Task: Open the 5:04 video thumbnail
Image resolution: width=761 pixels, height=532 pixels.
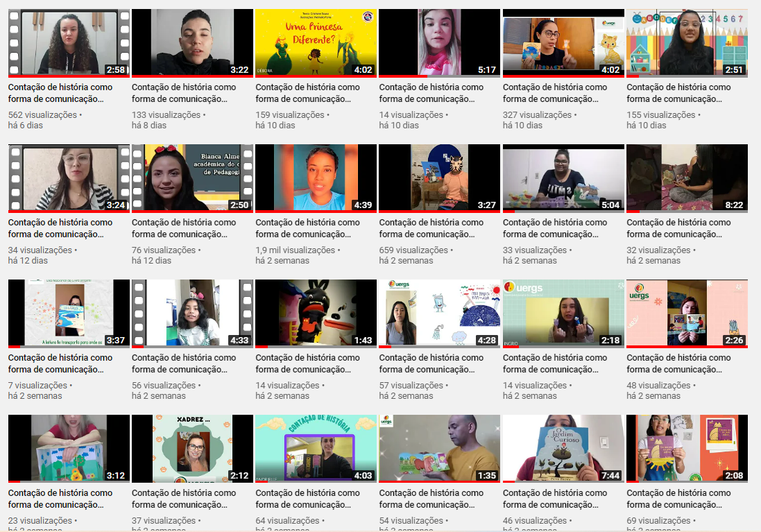Action: coord(563,178)
